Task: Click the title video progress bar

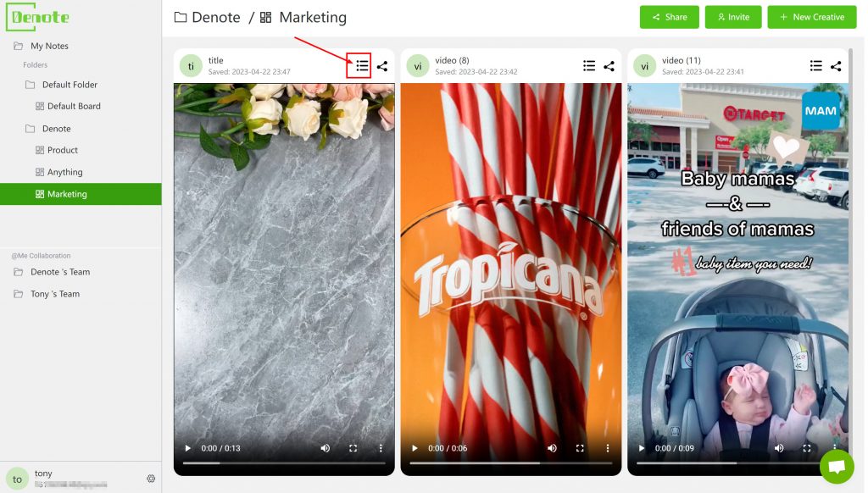Action: [x=284, y=463]
